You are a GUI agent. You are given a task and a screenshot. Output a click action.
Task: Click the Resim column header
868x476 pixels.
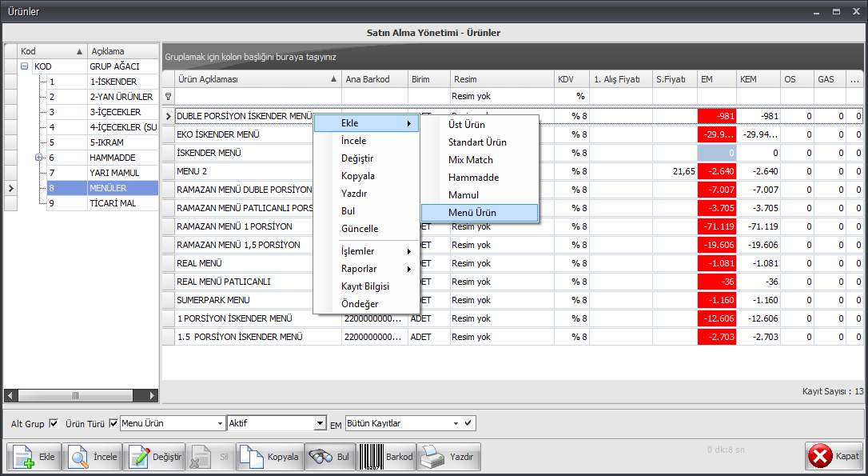(x=502, y=79)
